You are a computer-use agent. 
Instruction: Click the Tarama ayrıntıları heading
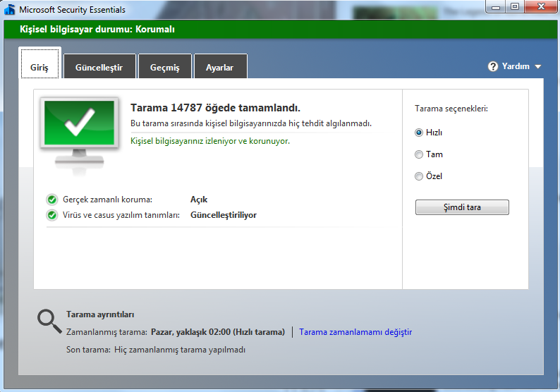[100, 314]
